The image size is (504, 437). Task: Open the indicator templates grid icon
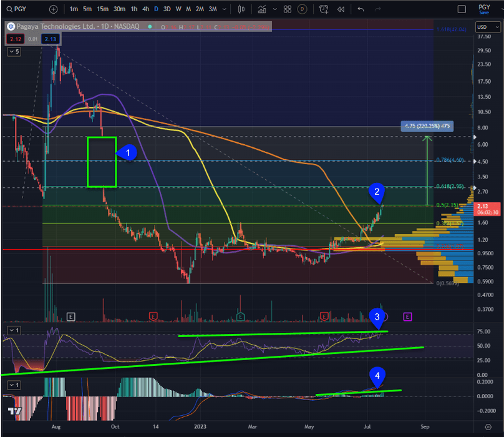coord(287,9)
